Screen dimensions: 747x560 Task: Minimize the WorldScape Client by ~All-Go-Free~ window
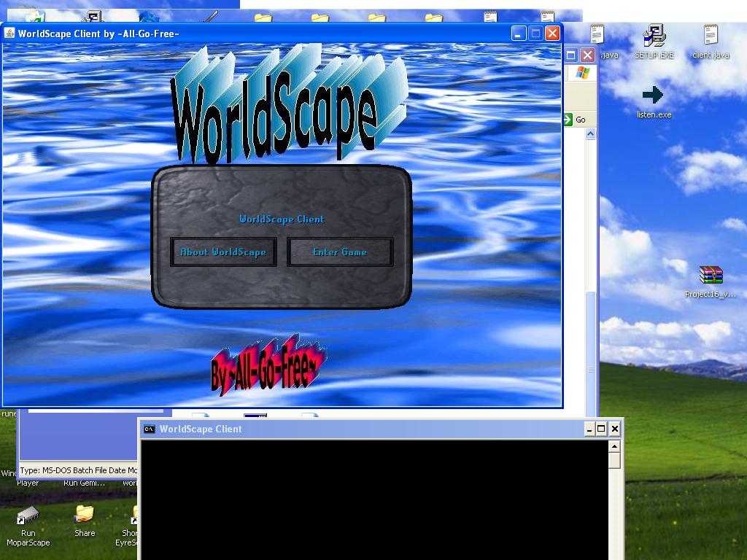(x=519, y=34)
